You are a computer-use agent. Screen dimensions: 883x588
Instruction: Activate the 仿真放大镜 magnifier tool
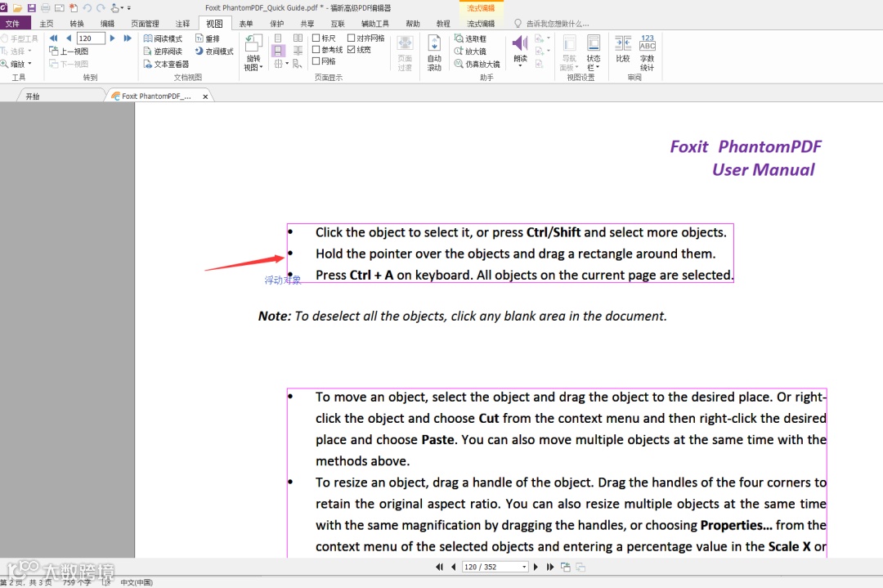coord(477,65)
